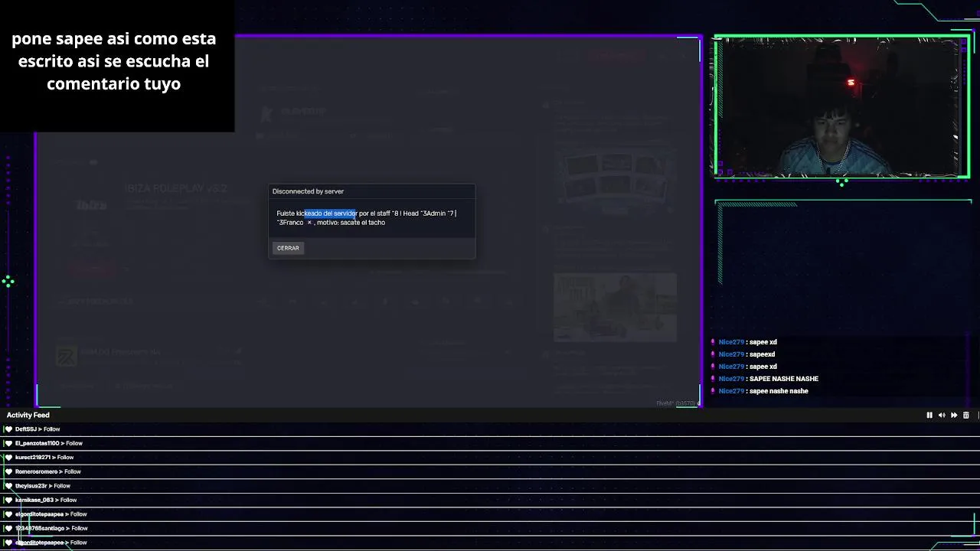Click the heart icon beside Romerosromero
The width and height of the screenshot is (980, 551).
click(x=8, y=471)
